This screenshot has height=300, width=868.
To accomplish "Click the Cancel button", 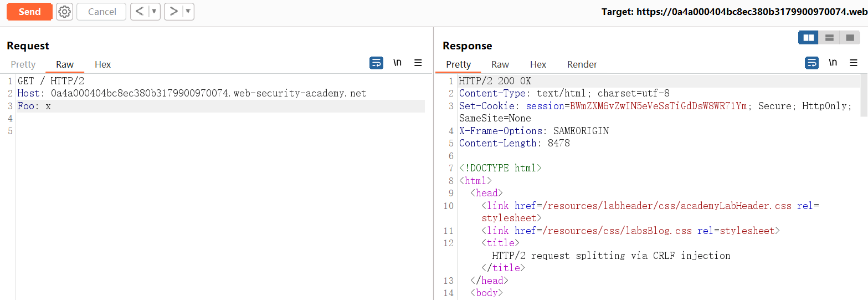I will tap(101, 12).
